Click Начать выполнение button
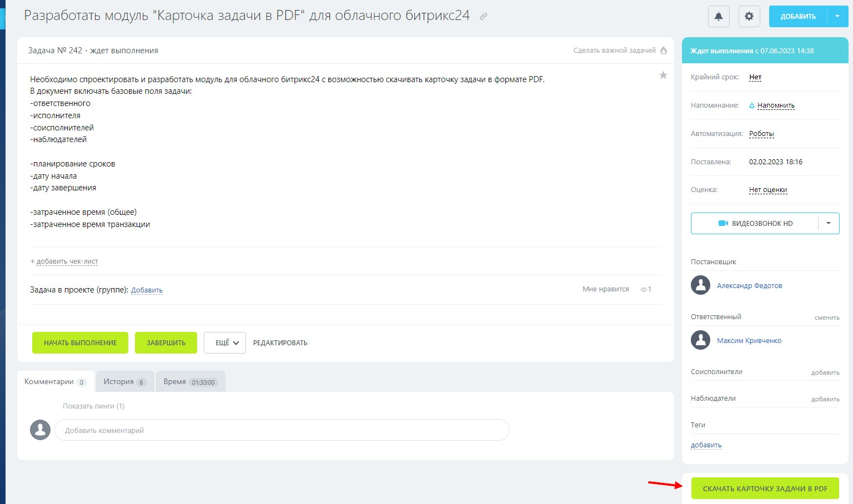 tap(80, 343)
